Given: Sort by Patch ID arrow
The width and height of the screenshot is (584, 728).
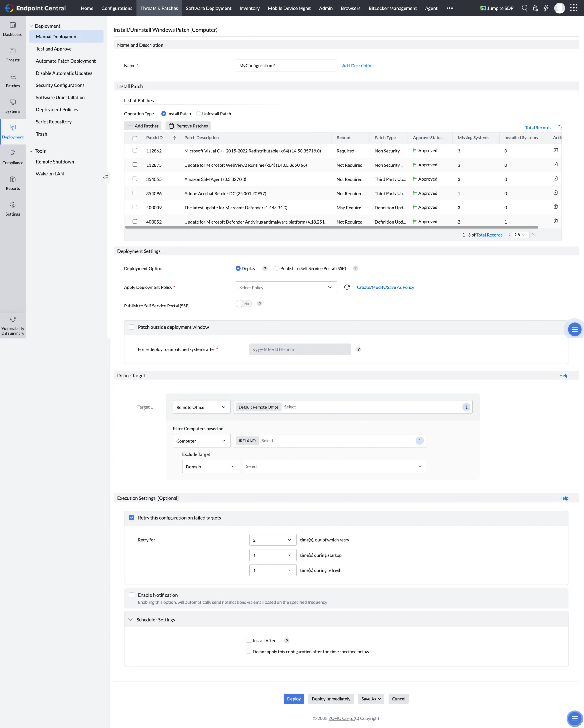Looking at the screenshot, I should click(174, 138).
